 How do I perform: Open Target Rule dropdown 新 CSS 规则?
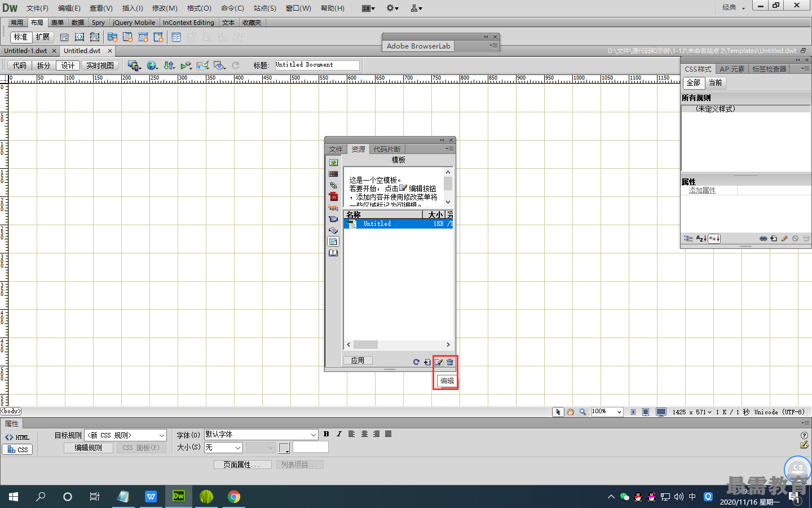tap(125, 435)
